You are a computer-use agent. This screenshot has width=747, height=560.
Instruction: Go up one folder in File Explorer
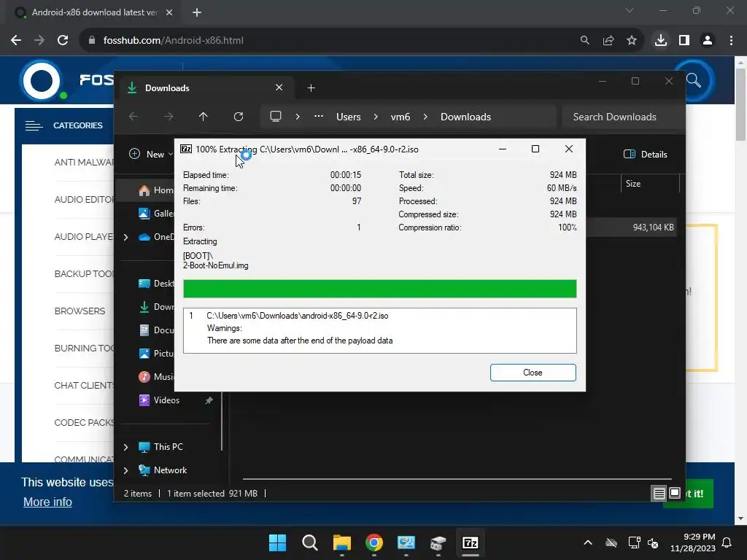(x=204, y=117)
